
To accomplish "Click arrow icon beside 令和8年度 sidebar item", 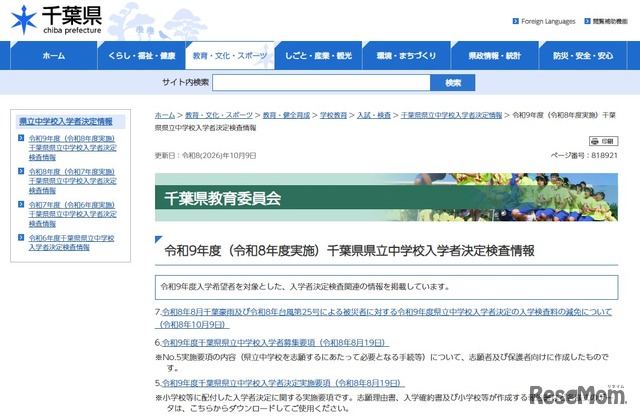I will tap(21, 171).
